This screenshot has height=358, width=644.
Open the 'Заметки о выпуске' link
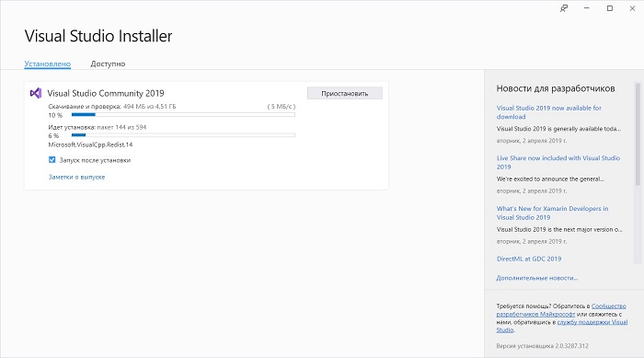[76, 177]
